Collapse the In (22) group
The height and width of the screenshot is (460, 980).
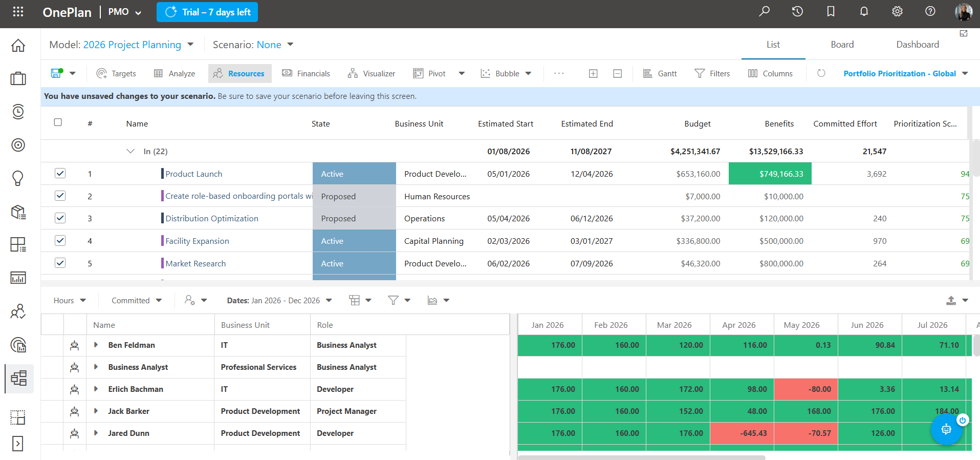click(130, 151)
